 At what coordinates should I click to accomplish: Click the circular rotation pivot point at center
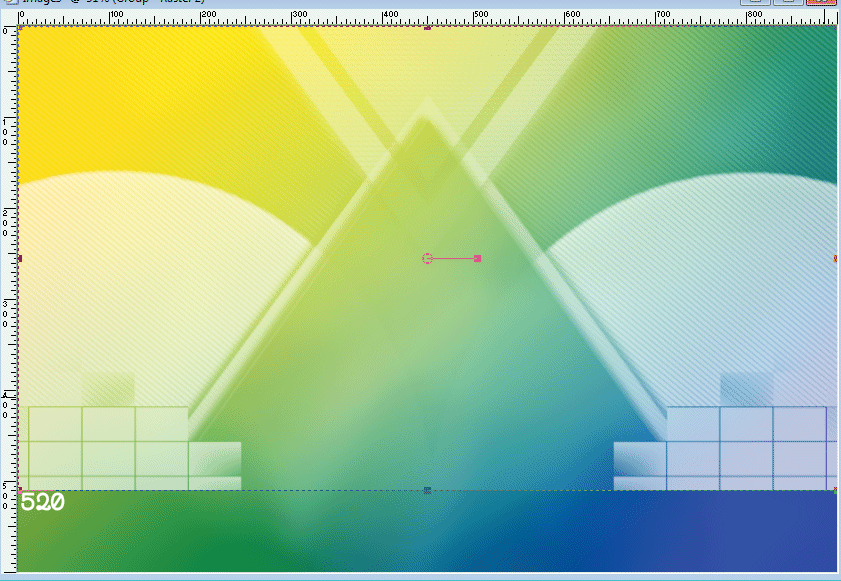coord(427,258)
